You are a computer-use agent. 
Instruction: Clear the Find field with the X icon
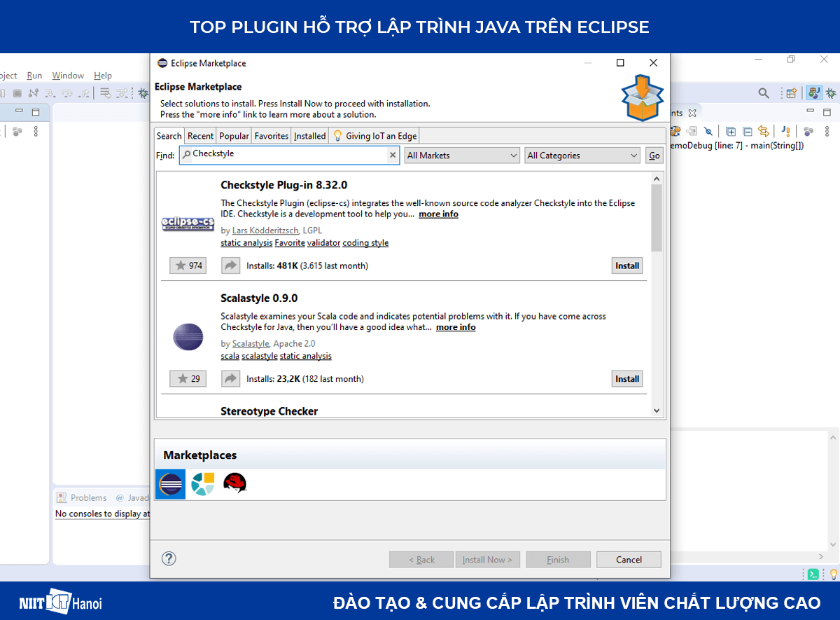pyautogui.click(x=392, y=155)
